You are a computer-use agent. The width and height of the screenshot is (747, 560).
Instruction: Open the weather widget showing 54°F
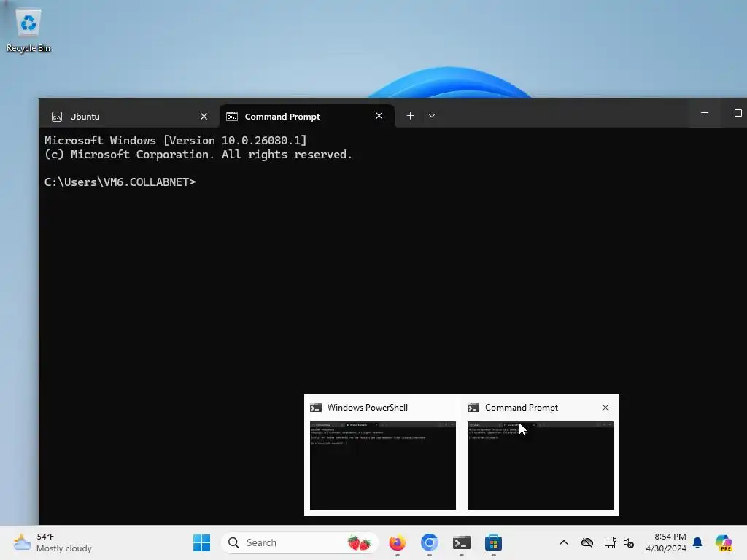[x=53, y=542]
